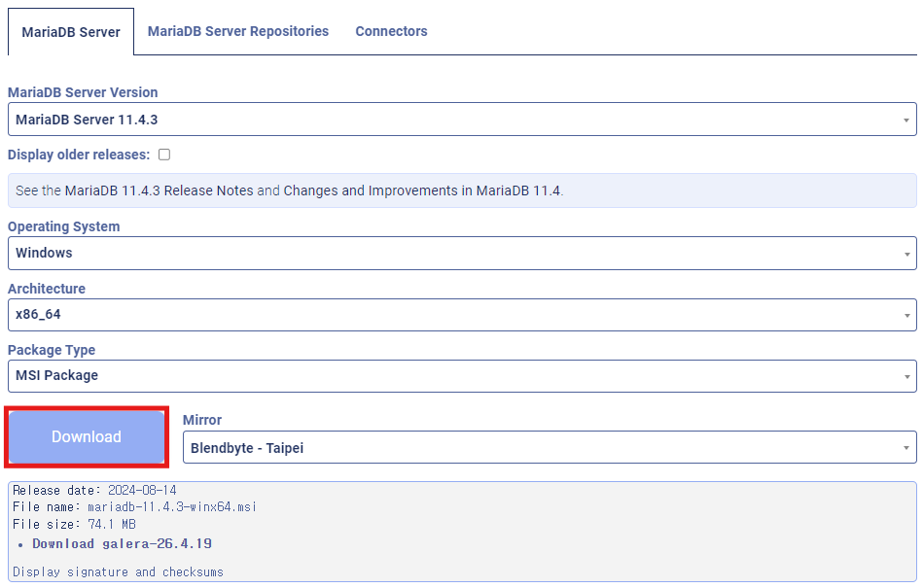This screenshot has height=588, width=923.
Task: Open the MariaDB Server Repositories tab
Action: 238,31
